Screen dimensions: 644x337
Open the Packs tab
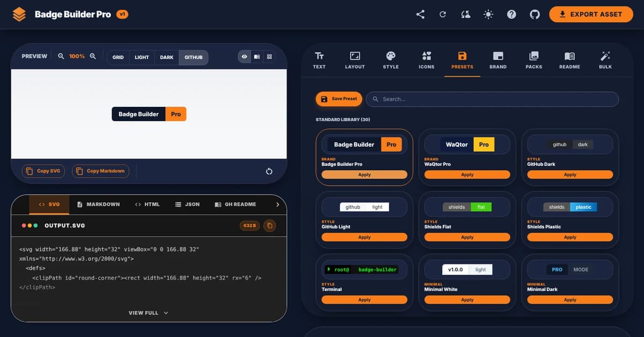click(534, 60)
